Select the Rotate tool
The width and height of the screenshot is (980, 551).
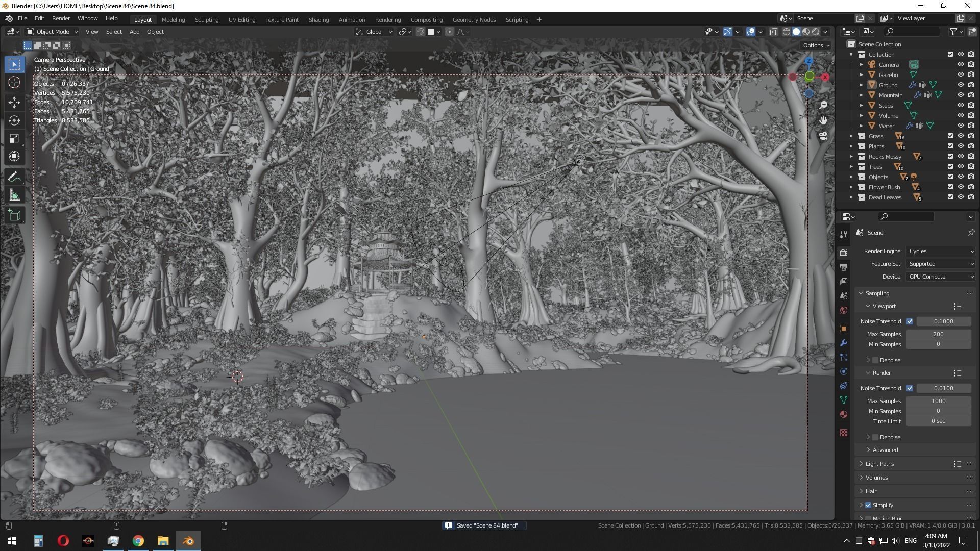tap(14, 120)
